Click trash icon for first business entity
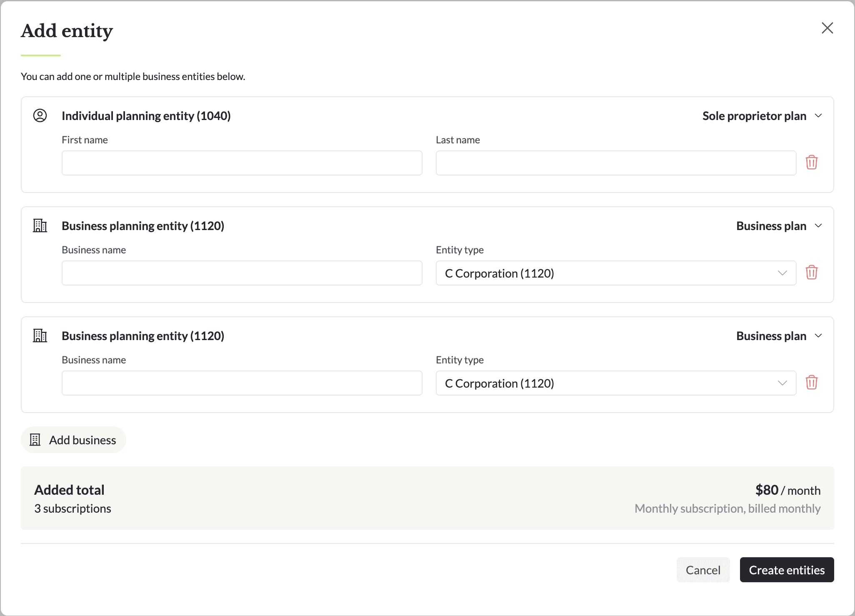 pos(811,273)
